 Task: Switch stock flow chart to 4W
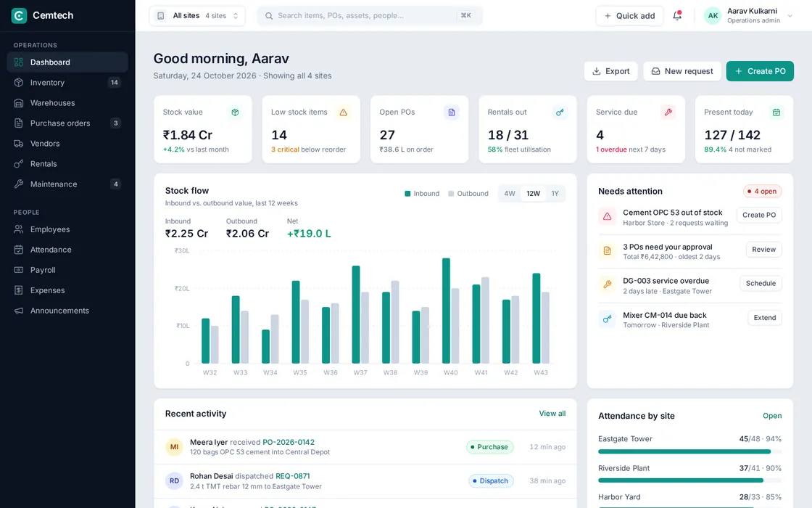[510, 193]
